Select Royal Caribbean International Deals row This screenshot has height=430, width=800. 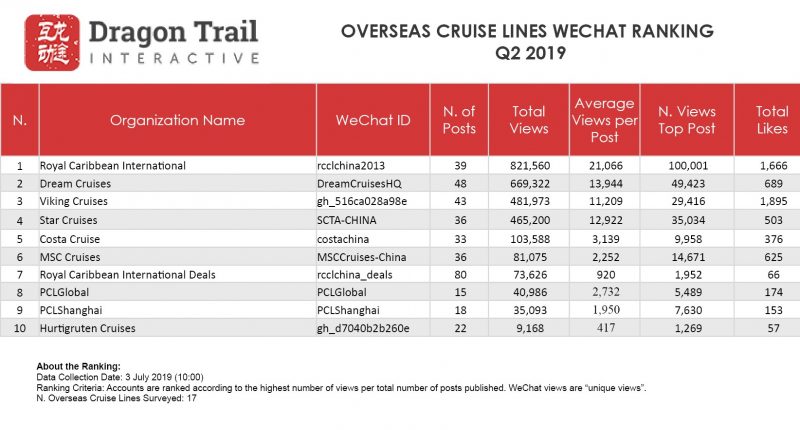pos(400,274)
